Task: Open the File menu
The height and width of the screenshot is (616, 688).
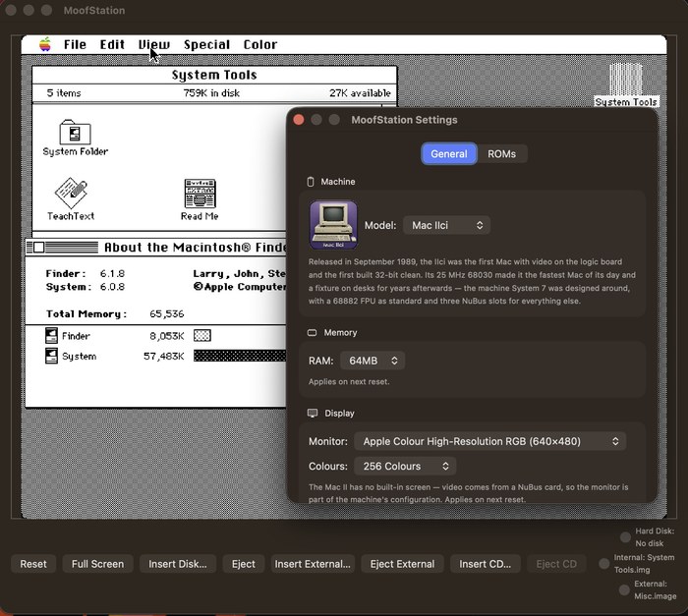Action: point(75,44)
